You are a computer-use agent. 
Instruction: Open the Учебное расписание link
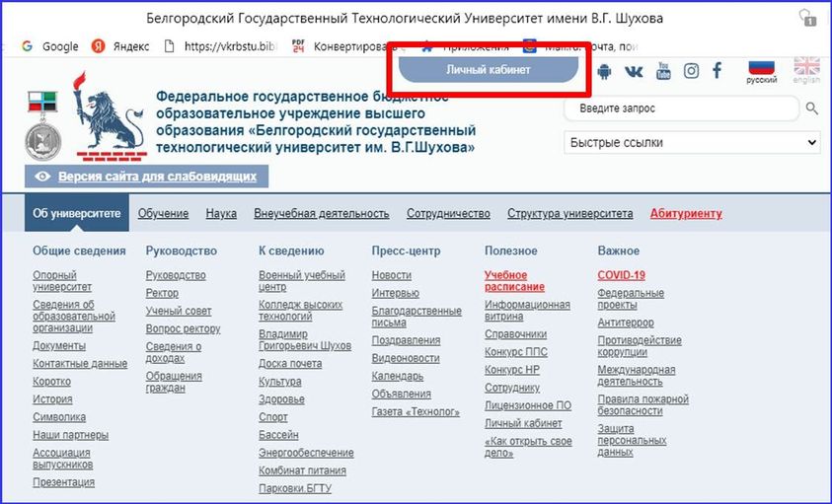[513, 281]
